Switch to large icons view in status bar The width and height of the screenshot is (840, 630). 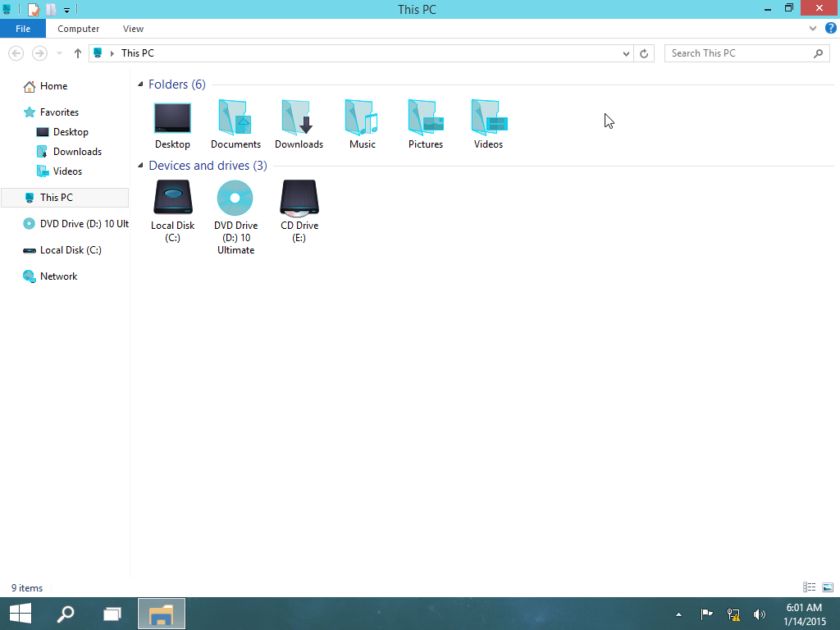[828, 587]
